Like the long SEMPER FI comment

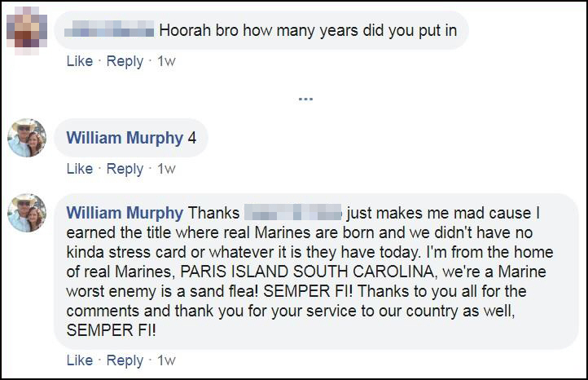79,360
